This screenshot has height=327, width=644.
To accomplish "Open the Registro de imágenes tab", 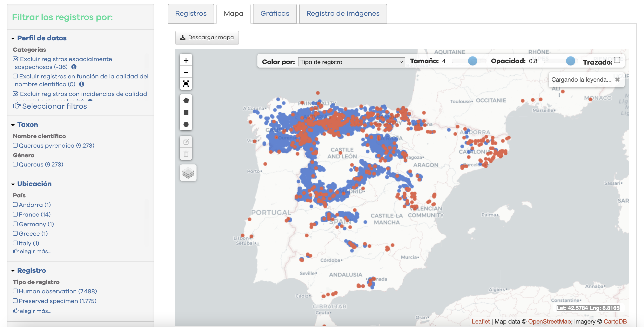I will click(x=343, y=14).
